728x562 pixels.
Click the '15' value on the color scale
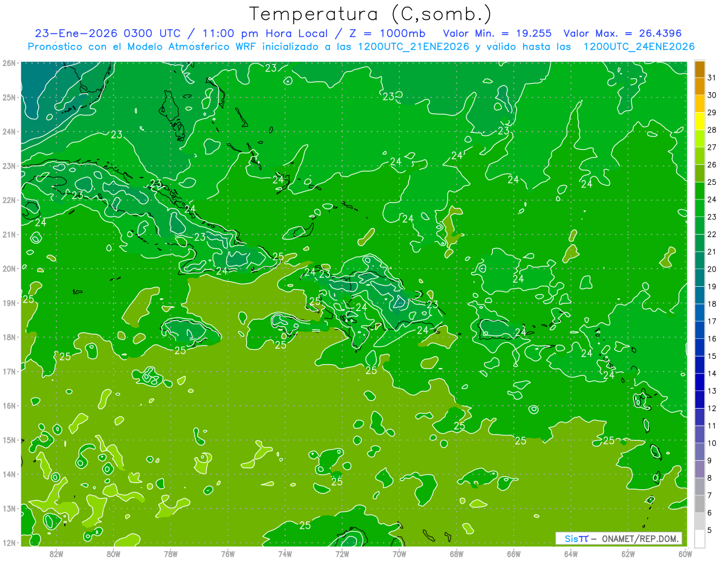pos(712,356)
